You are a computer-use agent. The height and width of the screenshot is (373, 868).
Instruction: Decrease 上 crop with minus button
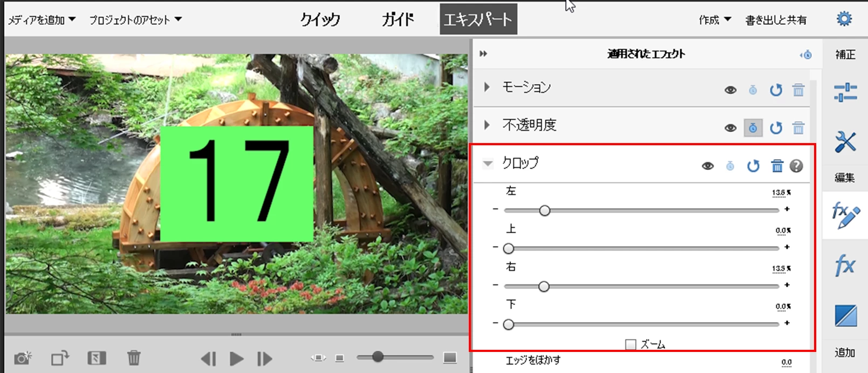click(495, 247)
